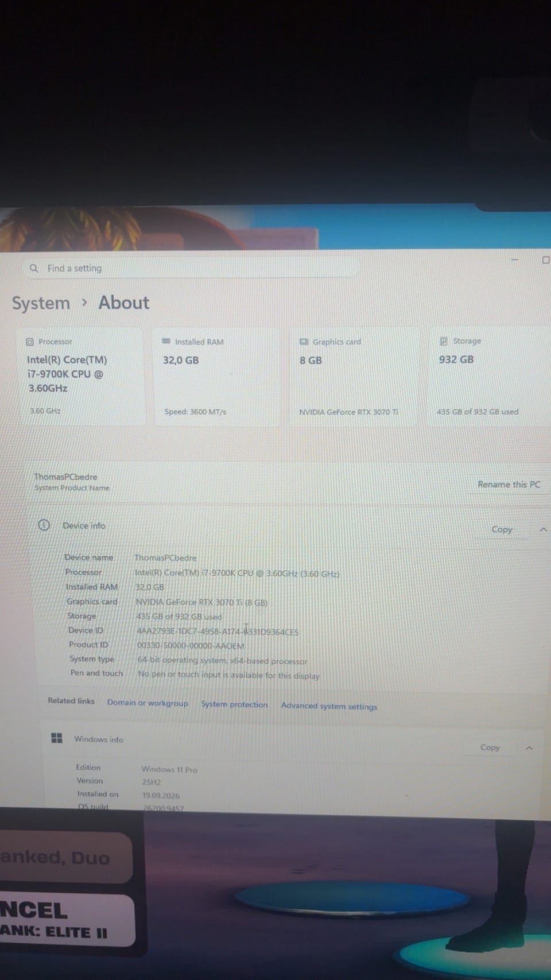
Task: Click the Processor chip icon in its card
Action: point(30,342)
